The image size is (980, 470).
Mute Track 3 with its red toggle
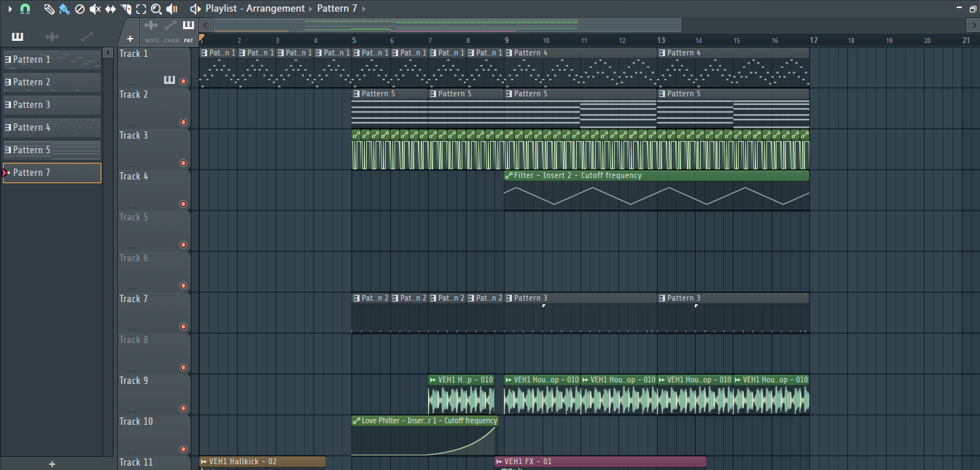(183, 163)
